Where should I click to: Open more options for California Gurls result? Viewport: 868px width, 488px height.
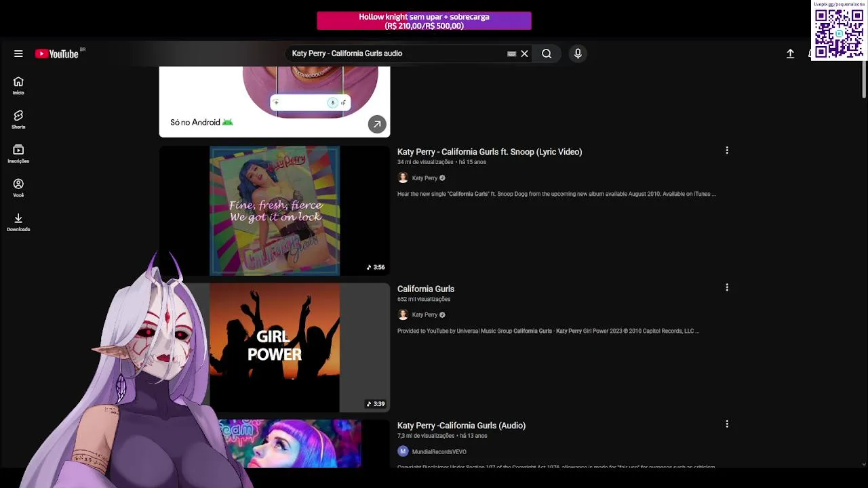pos(727,287)
